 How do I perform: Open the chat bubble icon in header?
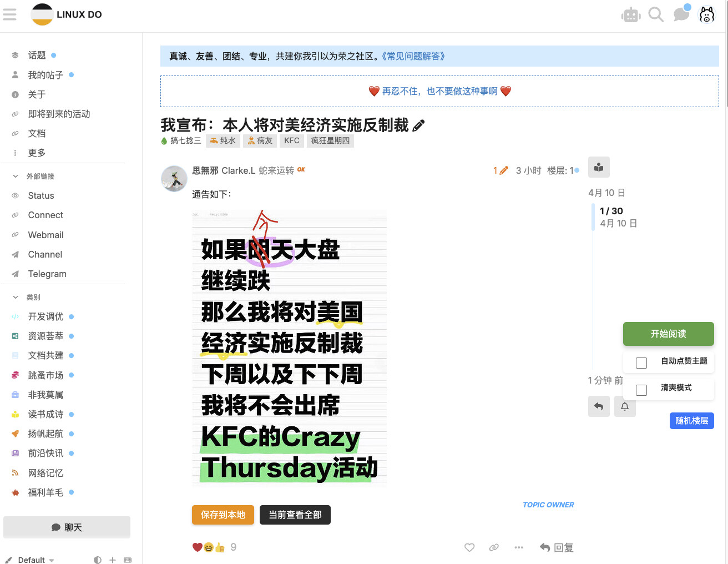point(681,14)
